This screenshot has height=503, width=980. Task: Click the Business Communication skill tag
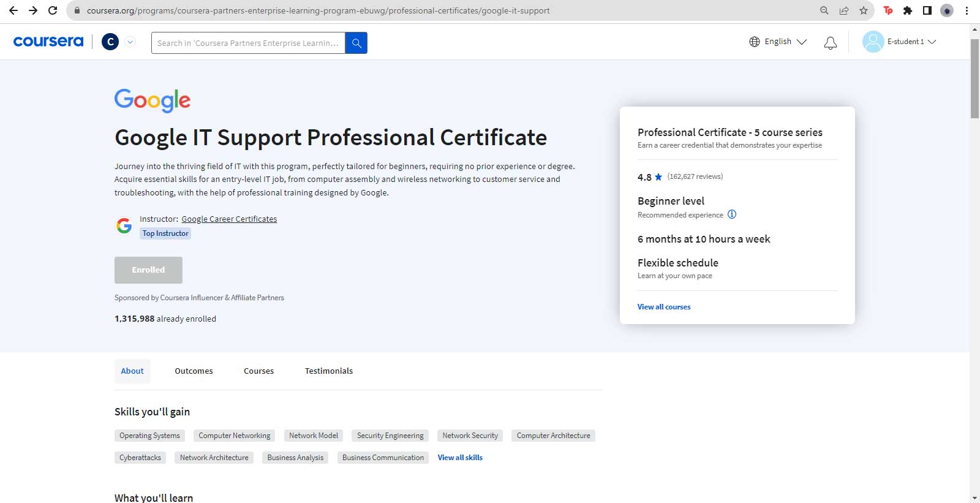(383, 458)
